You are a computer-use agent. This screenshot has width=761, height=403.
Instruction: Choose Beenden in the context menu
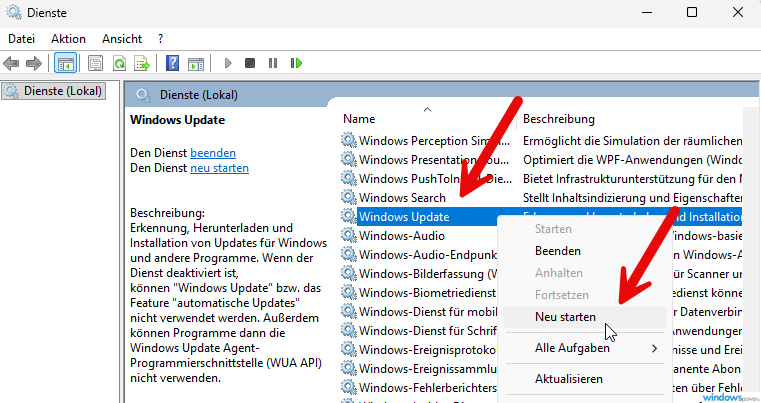pos(558,251)
